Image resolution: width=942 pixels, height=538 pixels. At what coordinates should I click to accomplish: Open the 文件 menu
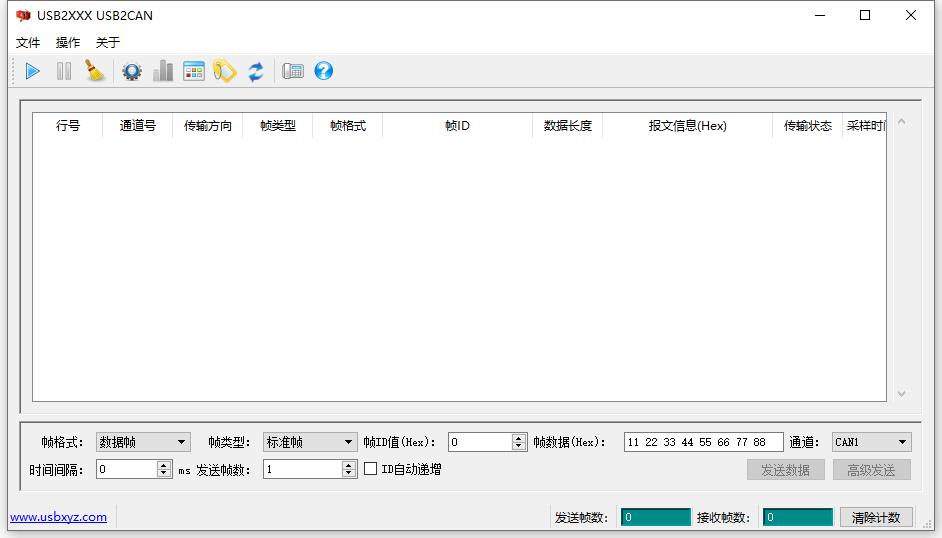tap(28, 42)
